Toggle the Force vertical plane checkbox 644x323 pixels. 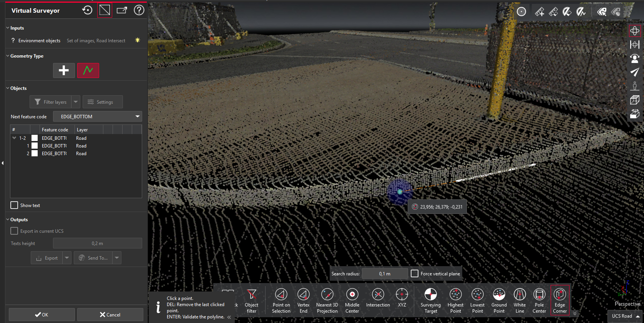pyautogui.click(x=415, y=273)
